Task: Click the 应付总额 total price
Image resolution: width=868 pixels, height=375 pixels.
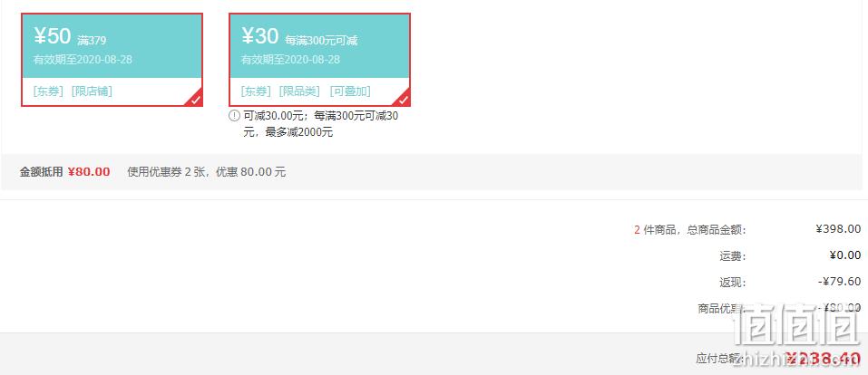Action: 824,359
